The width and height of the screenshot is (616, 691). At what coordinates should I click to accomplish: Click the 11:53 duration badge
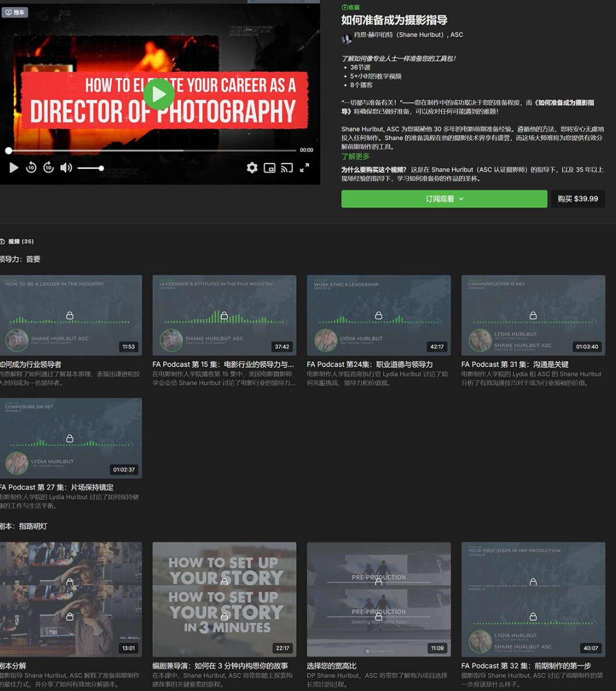[x=128, y=347]
